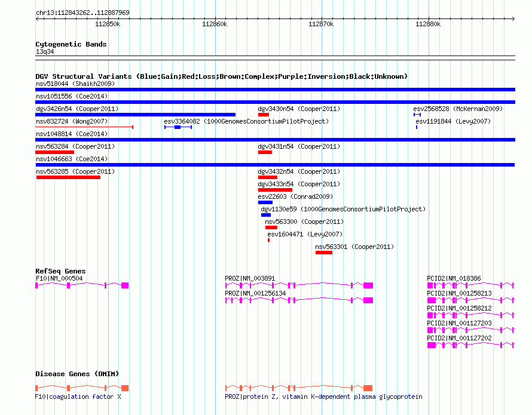The height and width of the screenshot is (415, 532).
Task: Click the red bar under nsv563301
Action: pyautogui.click(x=323, y=253)
